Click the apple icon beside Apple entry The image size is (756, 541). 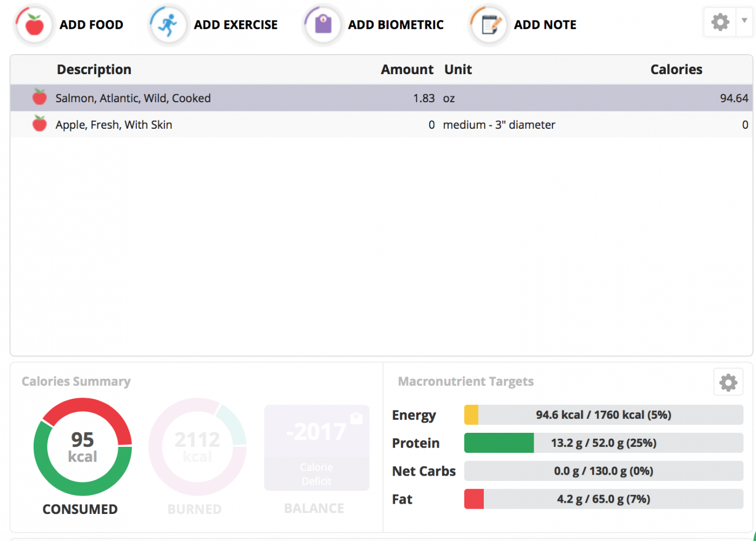pyautogui.click(x=40, y=124)
